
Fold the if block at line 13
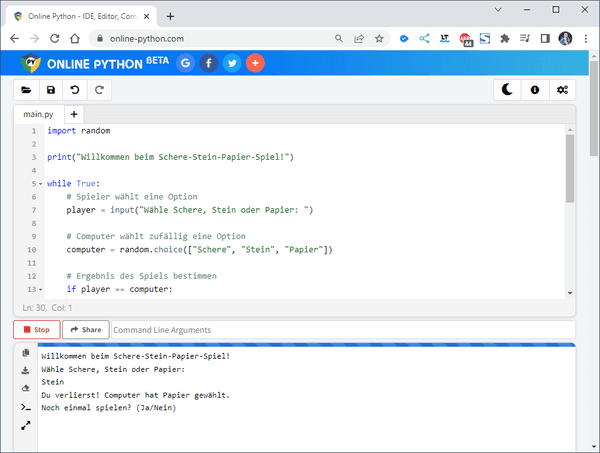point(40,289)
